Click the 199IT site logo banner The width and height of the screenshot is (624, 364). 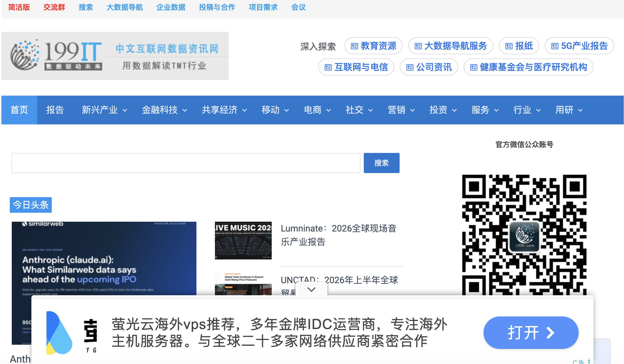(x=115, y=56)
